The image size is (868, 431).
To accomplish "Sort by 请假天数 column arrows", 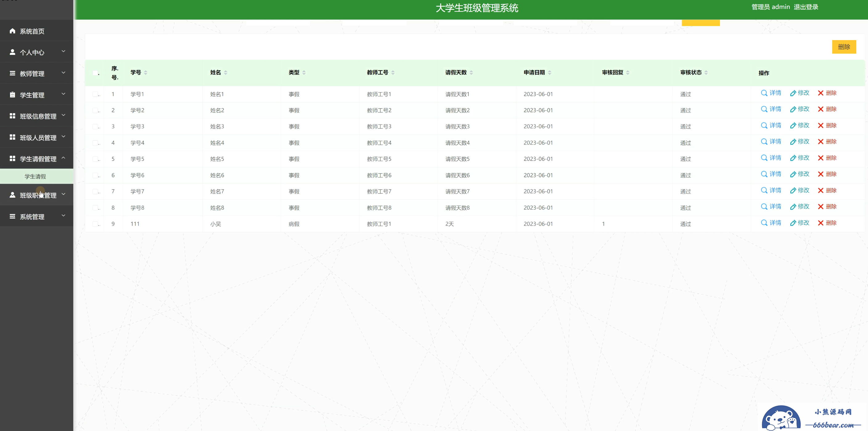I will (x=471, y=72).
